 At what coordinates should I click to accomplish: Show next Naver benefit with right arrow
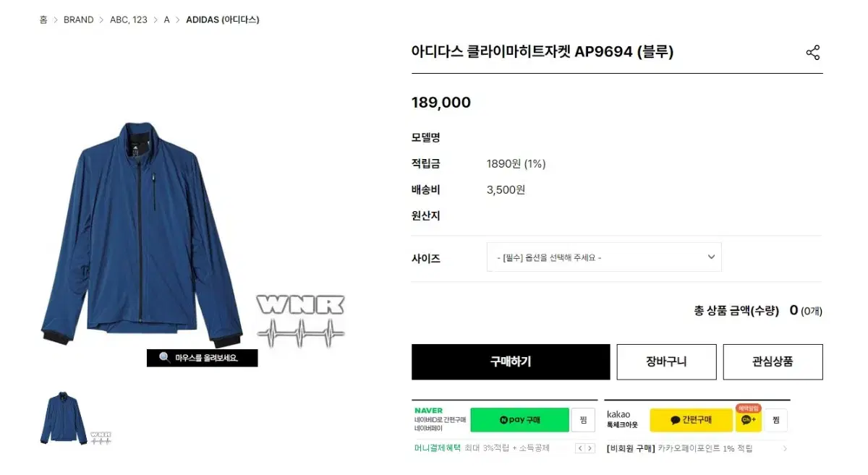pos(590,448)
